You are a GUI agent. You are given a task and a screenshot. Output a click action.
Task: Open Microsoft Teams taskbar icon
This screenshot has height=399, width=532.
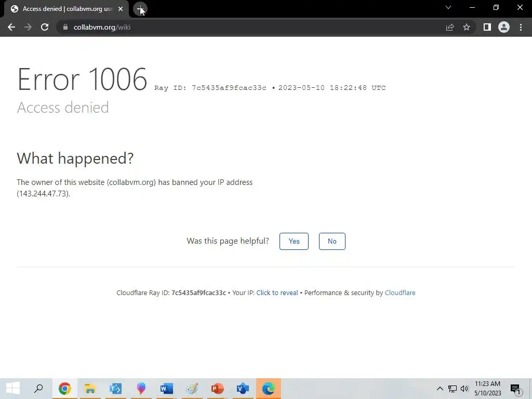115,389
